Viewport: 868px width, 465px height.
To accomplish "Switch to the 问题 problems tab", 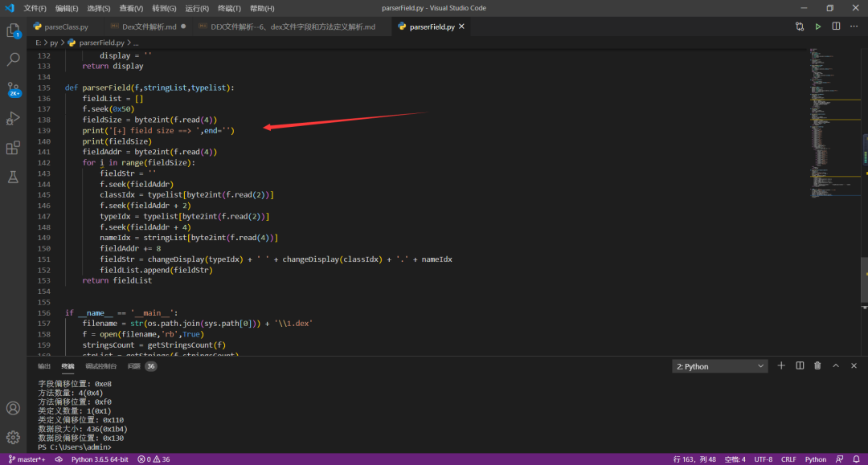I will pyautogui.click(x=141, y=366).
